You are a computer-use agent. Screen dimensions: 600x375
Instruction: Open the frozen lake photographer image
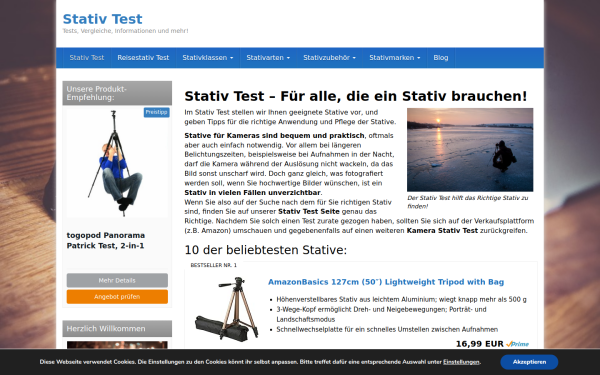[x=470, y=150]
